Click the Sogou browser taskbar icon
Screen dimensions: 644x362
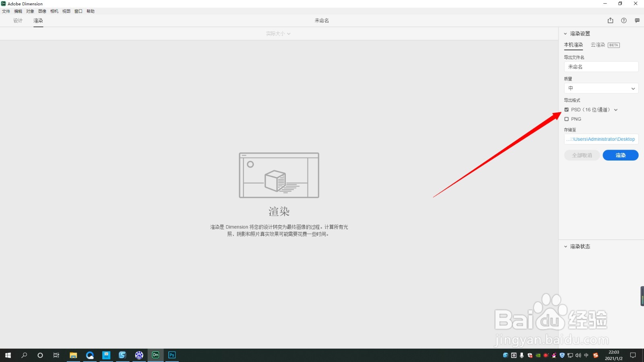(122, 355)
